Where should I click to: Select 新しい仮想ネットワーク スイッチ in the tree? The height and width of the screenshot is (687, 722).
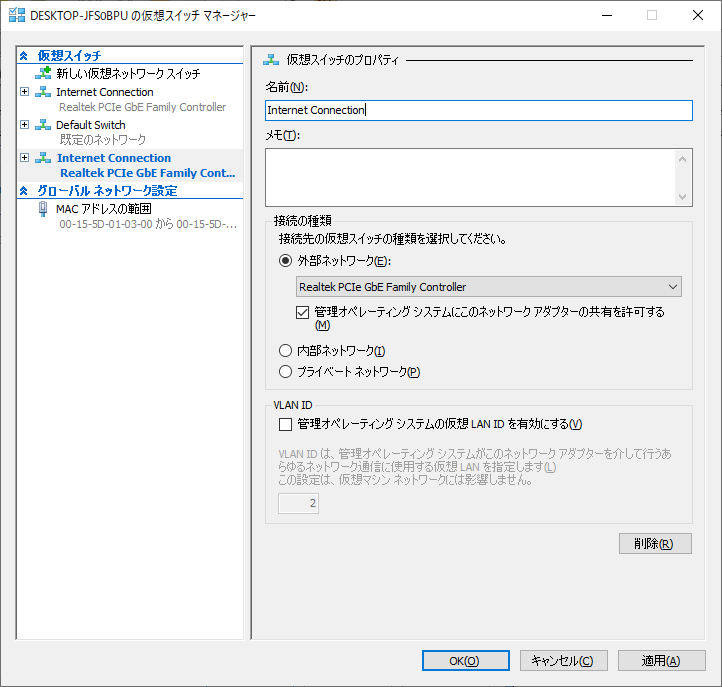(x=128, y=73)
